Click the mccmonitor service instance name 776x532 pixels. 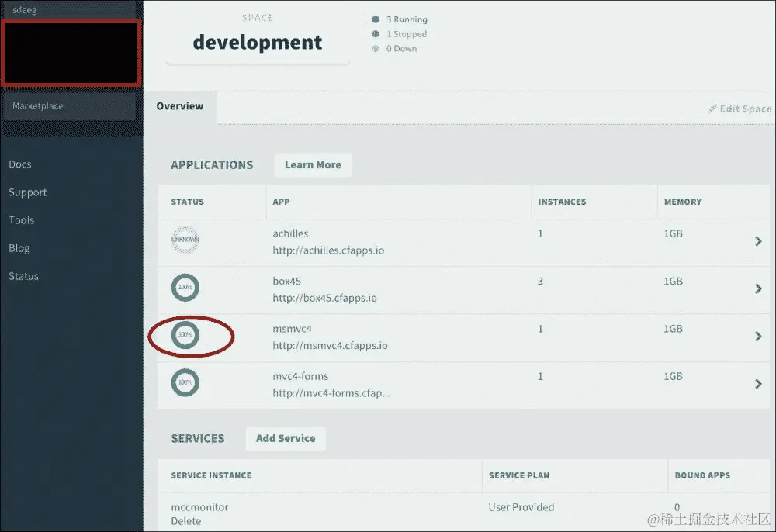point(199,507)
